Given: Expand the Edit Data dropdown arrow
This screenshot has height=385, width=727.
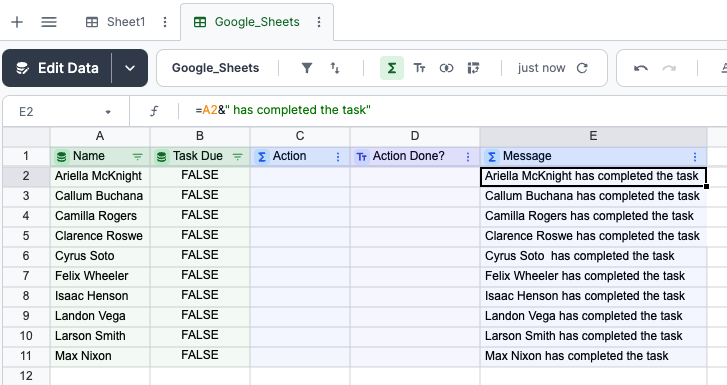Looking at the screenshot, I should 130,68.
